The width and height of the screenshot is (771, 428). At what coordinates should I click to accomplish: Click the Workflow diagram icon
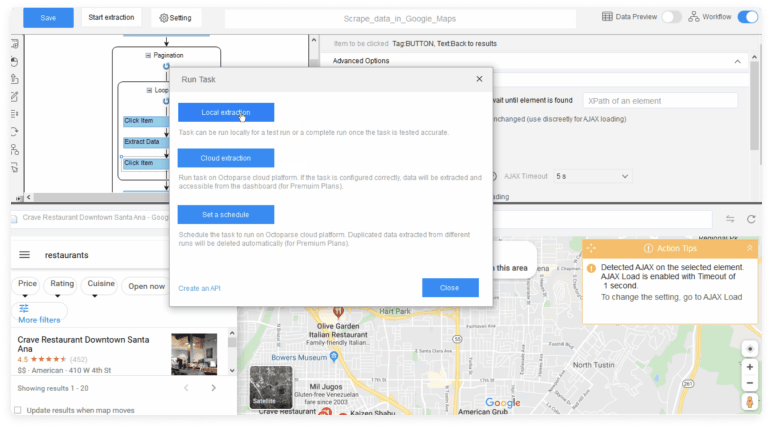694,17
